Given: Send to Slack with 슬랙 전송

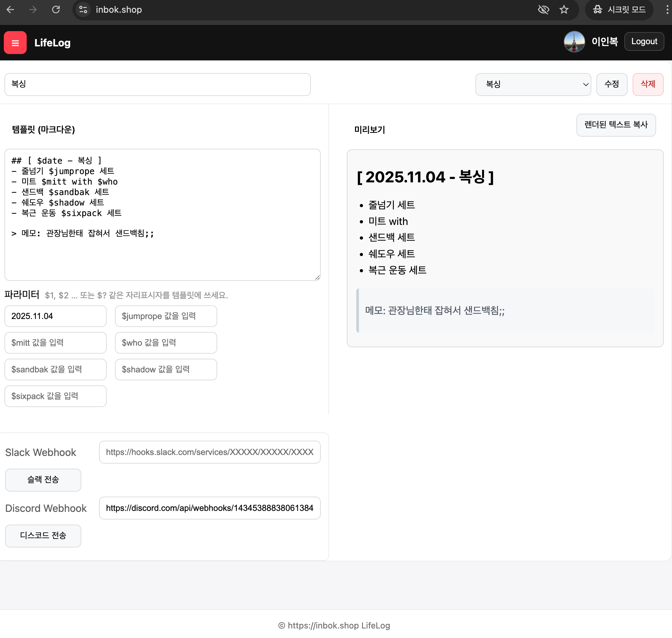Looking at the screenshot, I should point(43,479).
